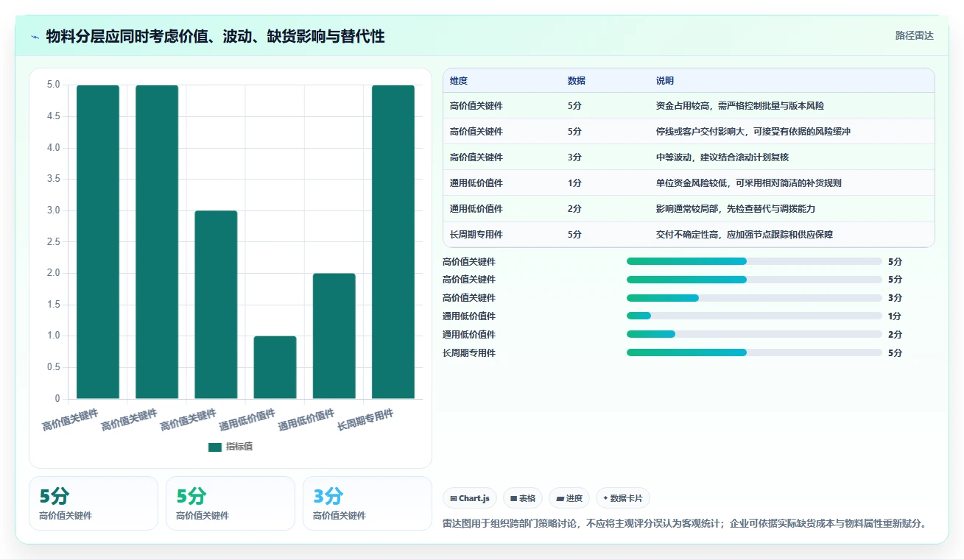Click the 数据卡片 tag chip
The image size is (964, 560).
[x=623, y=498]
